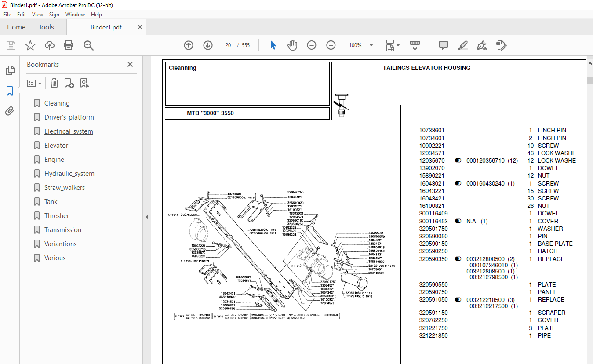This screenshot has height=364, width=593.
Task: Open the Transmission bookmark
Action: pos(63,230)
